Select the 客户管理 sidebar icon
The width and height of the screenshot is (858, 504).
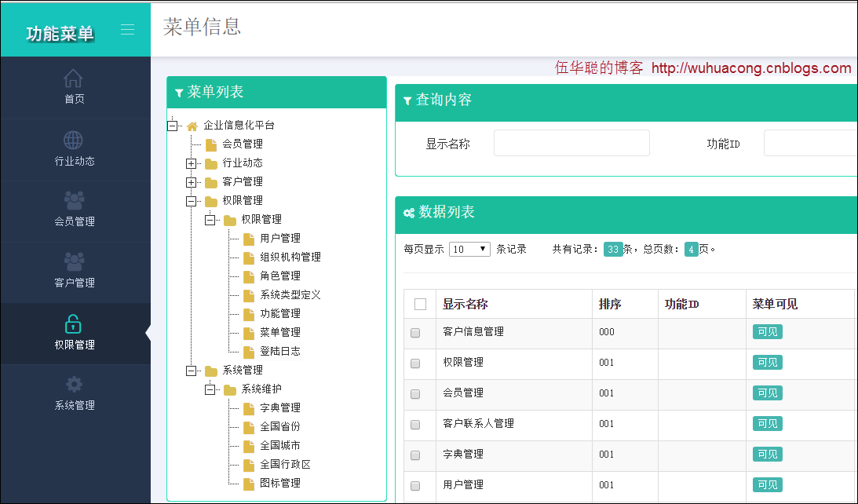pos(74,262)
